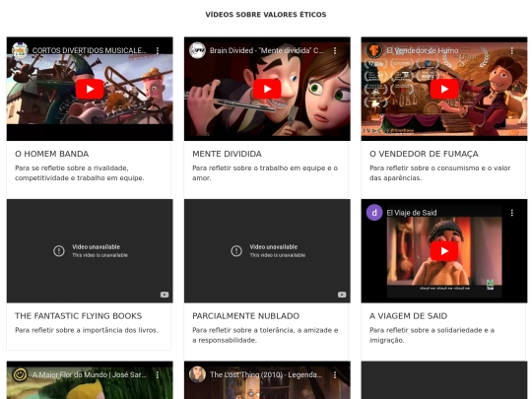The height and width of the screenshot is (399, 532).
Task: Click the heading 'A VIAGEM DE SAID'
Action: click(x=409, y=316)
